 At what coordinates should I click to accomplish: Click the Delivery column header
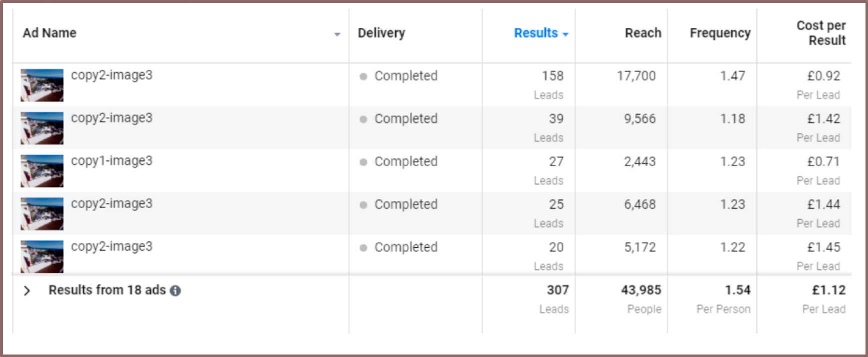point(381,33)
